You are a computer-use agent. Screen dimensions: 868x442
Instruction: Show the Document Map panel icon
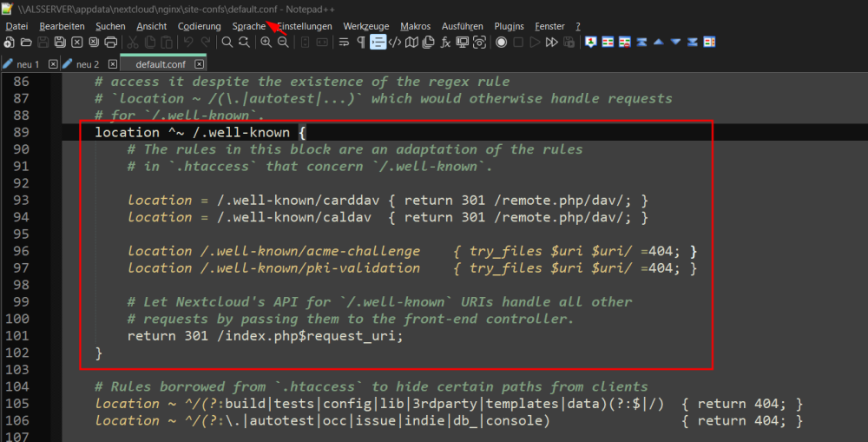[411, 42]
